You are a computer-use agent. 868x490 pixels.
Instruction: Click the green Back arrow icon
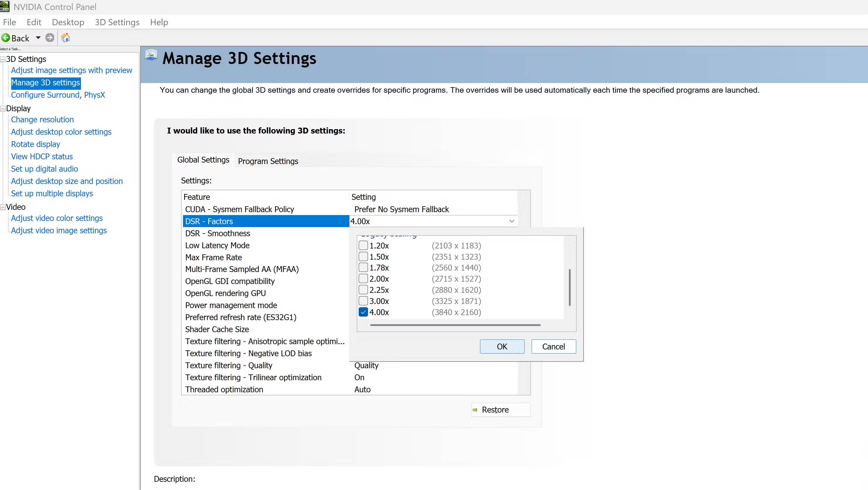[6, 38]
